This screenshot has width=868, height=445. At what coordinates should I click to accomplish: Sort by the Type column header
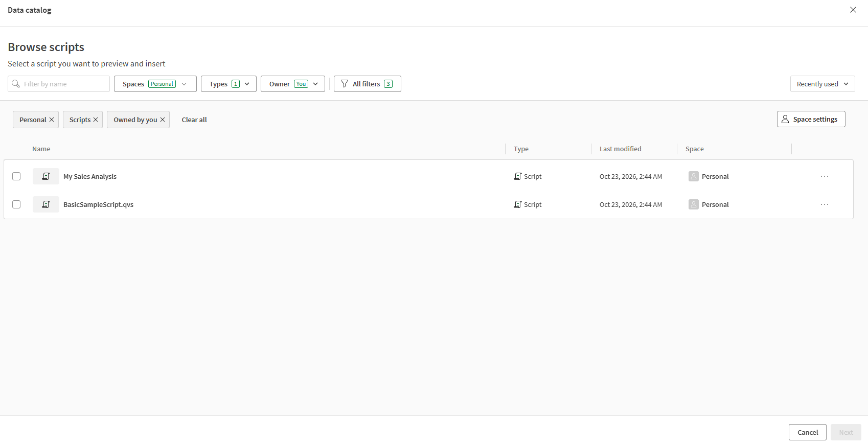click(x=521, y=149)
